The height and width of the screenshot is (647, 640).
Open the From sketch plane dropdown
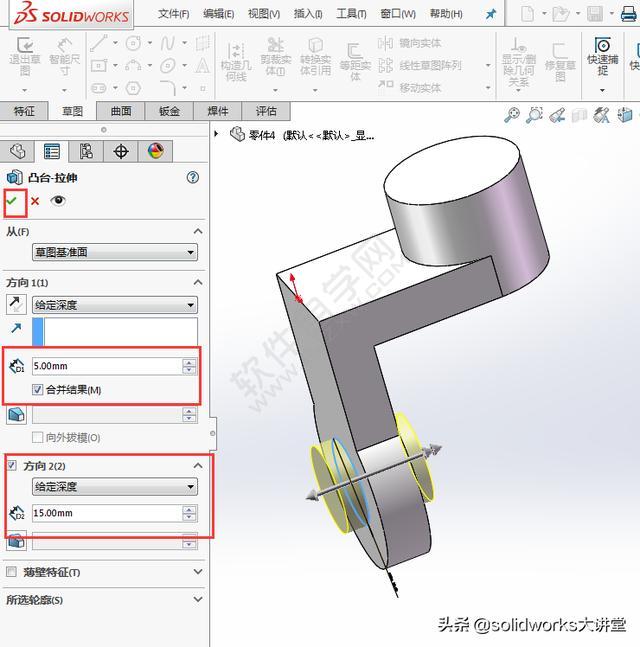115,252
